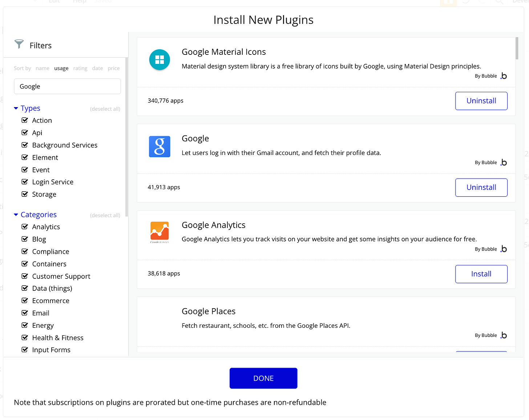Toggle the Storage type checkbox
529x420 pixels.
[25, 194]
